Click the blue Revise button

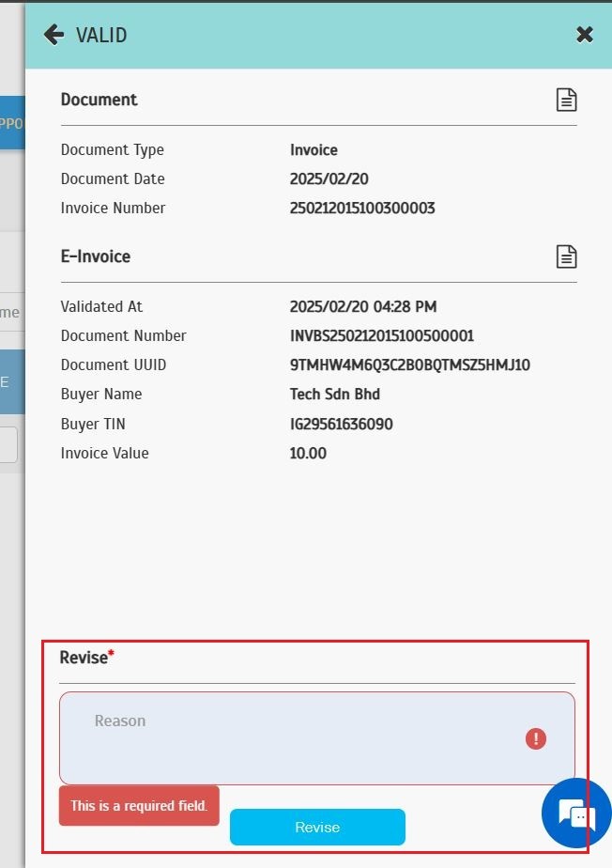(x=317, y=827)
